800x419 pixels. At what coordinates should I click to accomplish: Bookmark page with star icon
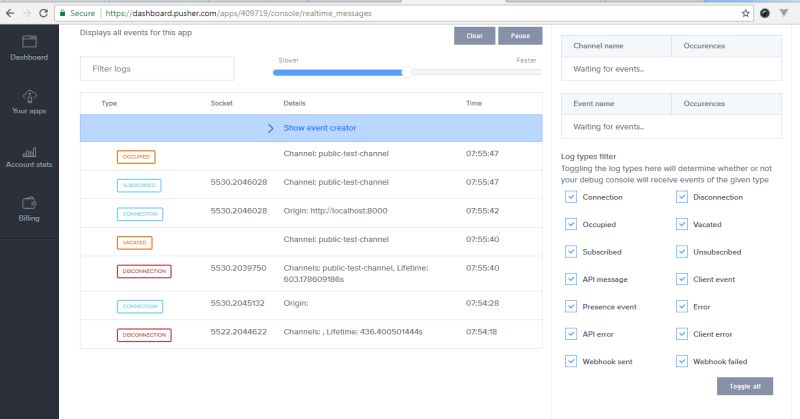[x=745, y=13]
